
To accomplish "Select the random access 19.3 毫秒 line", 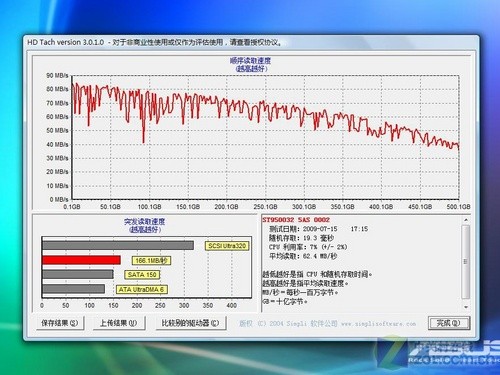I will pyautogui.click(x=301, y=238).
